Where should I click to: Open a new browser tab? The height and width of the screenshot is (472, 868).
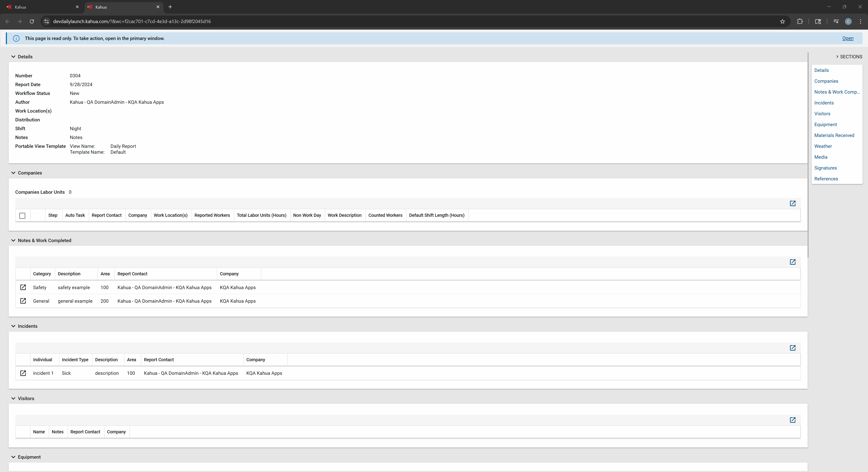tap(170, 7)
